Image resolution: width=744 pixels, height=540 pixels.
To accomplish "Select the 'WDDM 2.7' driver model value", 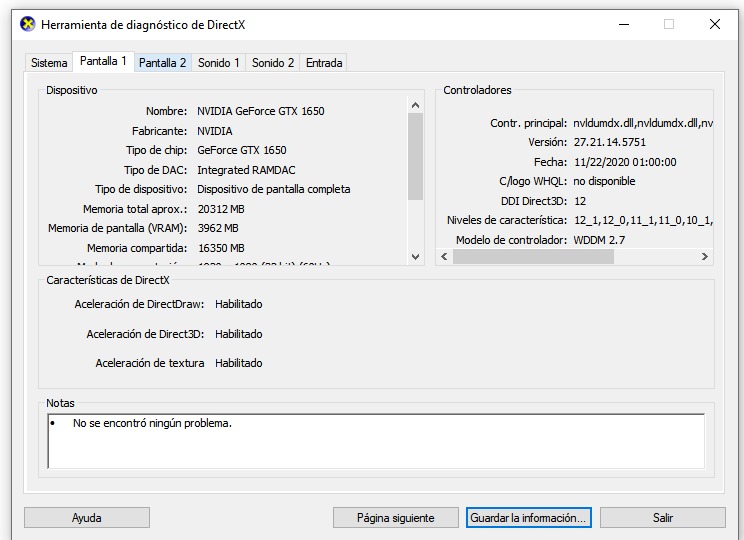I will point(599,240).
